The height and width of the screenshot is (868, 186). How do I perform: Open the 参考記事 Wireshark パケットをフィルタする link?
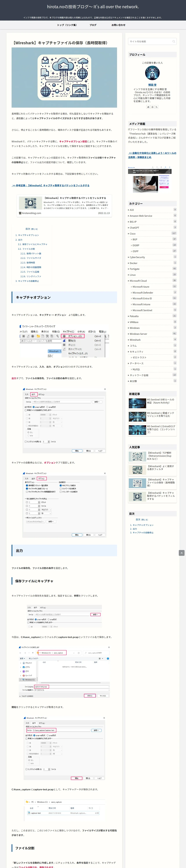coord(51,185)
